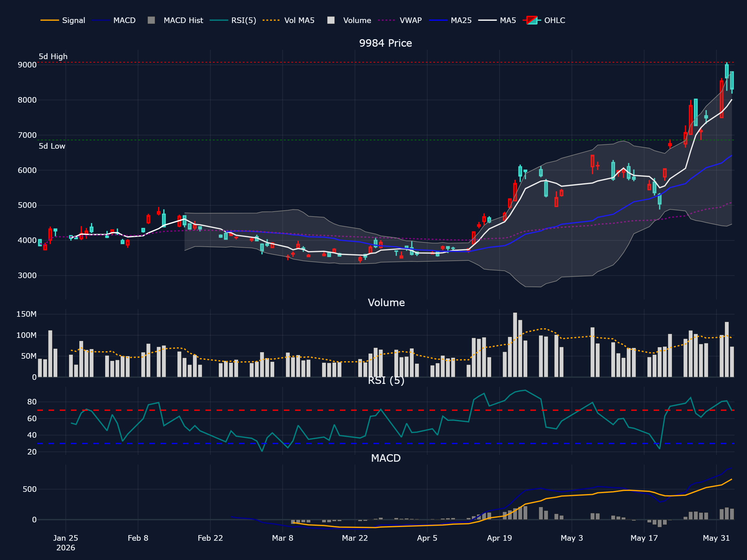Click the 'May 17' date axis label
The width and height of the screenshot is (747, 560).
coord(644,538)
